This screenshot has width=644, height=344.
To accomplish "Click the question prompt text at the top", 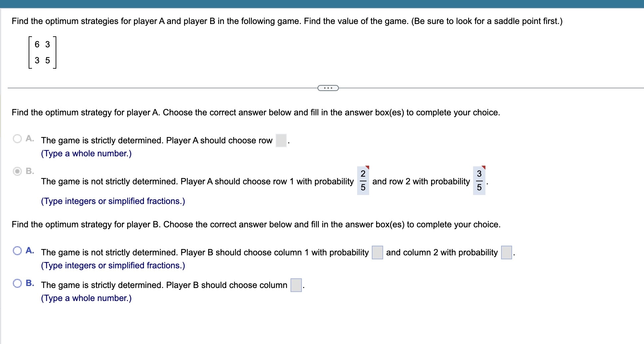I will (x=287, y=21).
